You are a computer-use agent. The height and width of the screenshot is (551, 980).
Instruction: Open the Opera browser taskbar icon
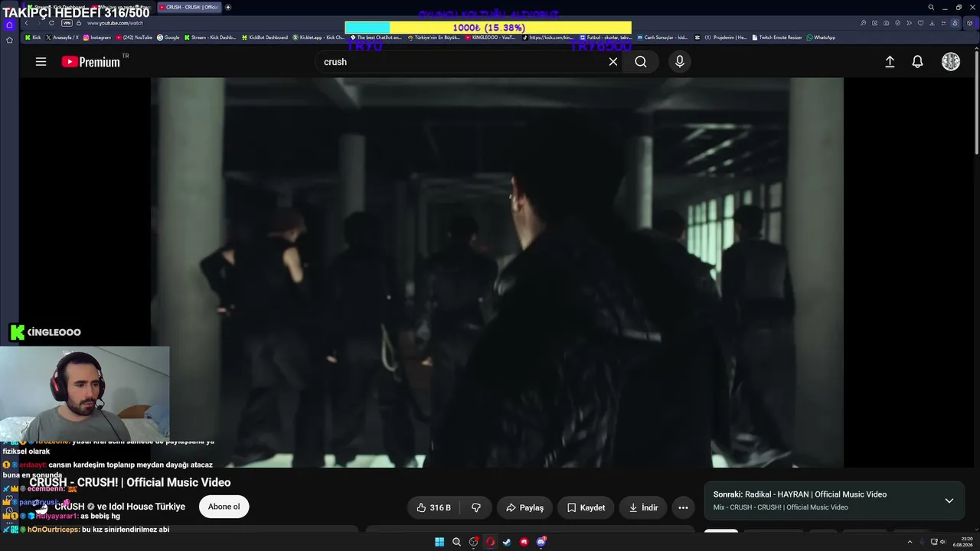coord(490,542)
